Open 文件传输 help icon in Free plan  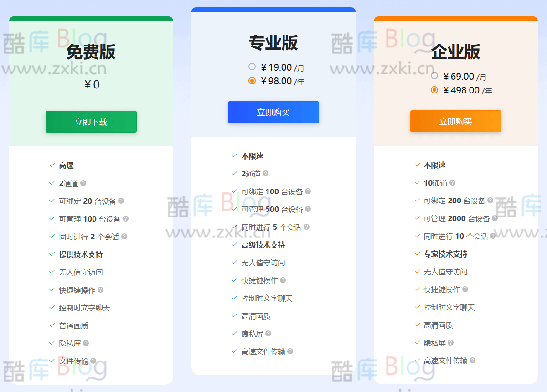point(93,360)
